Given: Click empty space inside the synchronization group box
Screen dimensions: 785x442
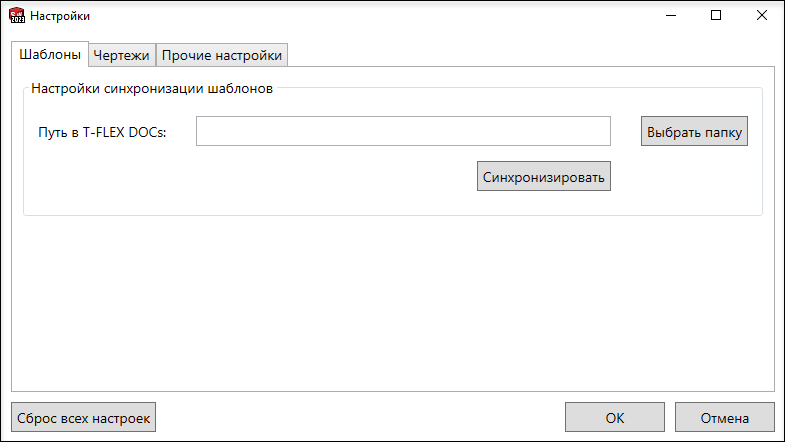Looking at the screenshot, I should pyautogui.click(x=250, y=185).
